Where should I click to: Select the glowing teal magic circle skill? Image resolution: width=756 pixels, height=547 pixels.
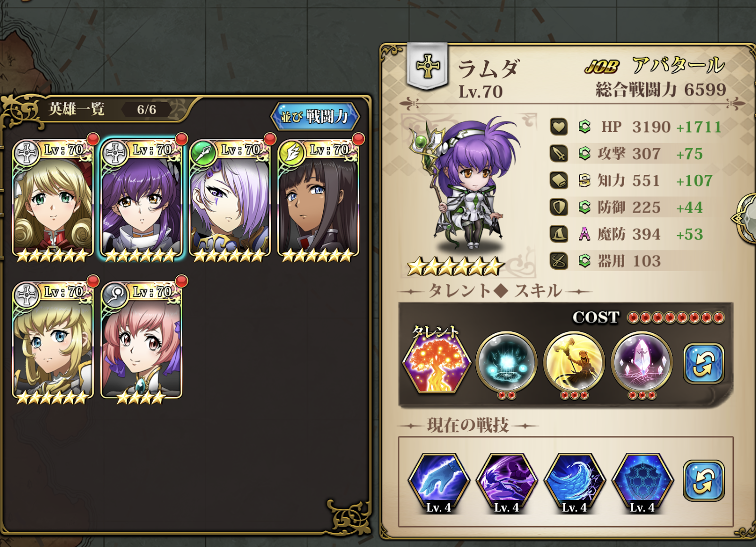pyautogui.click(x=507, y=362)
